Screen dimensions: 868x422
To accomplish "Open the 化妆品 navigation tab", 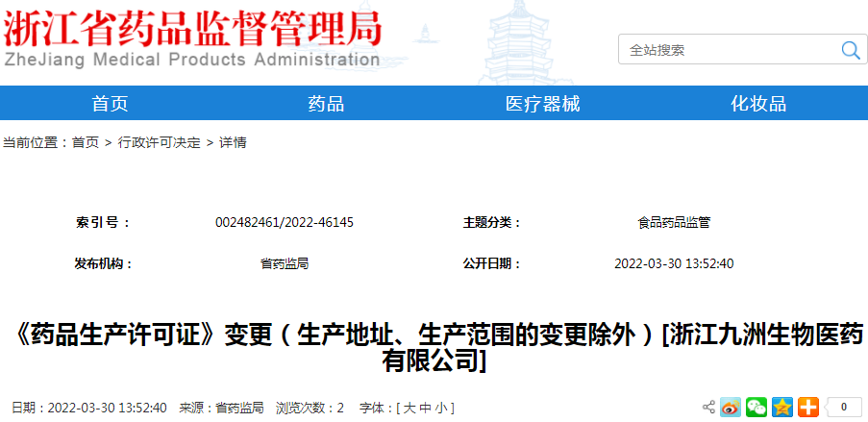I will pos(758,104).
